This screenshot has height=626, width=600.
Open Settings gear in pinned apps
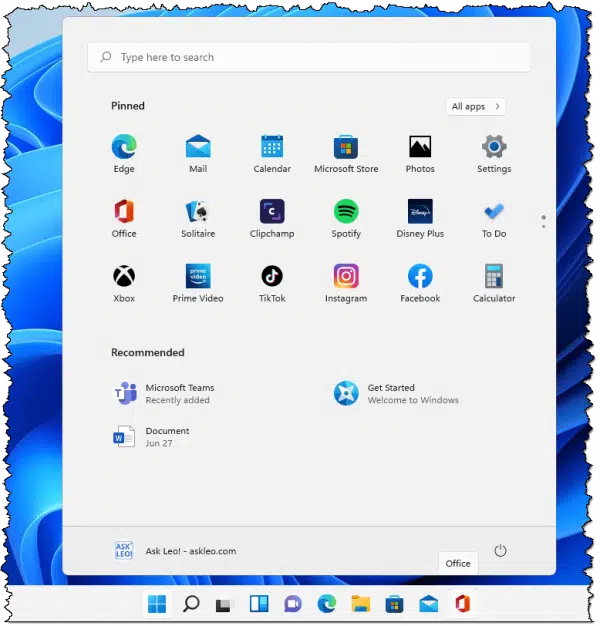click(494, 153)
